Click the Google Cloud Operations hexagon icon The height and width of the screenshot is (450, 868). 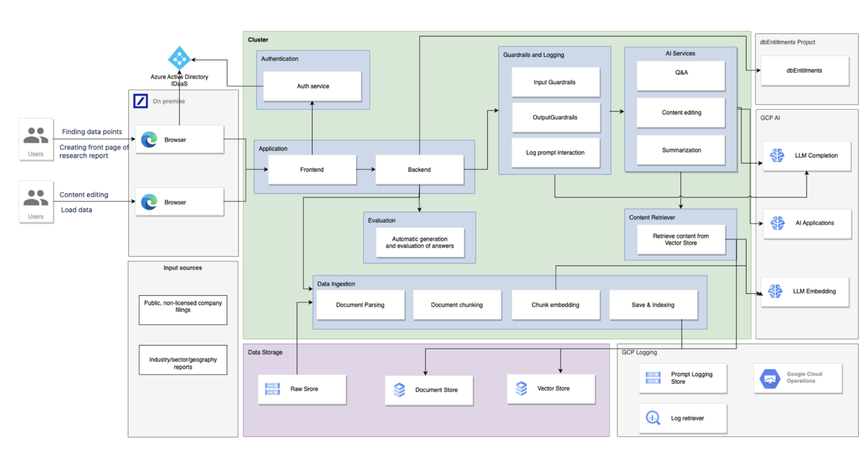click(770, 379)
